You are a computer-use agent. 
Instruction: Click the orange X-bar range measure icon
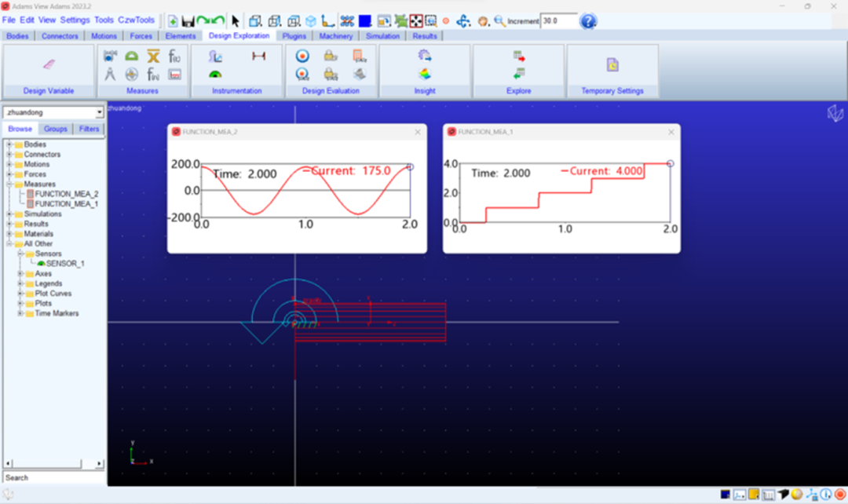154,56
